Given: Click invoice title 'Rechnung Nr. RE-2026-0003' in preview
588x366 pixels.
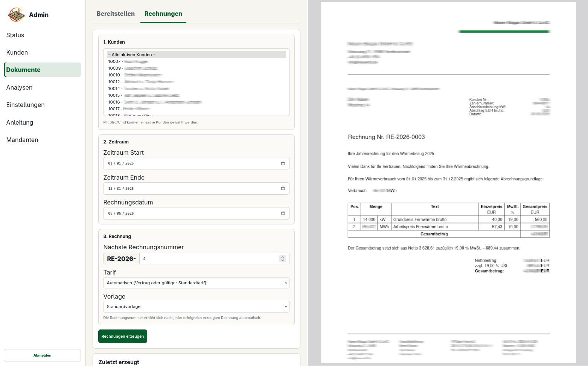Looking at the screenshot, I should [386, 137].
